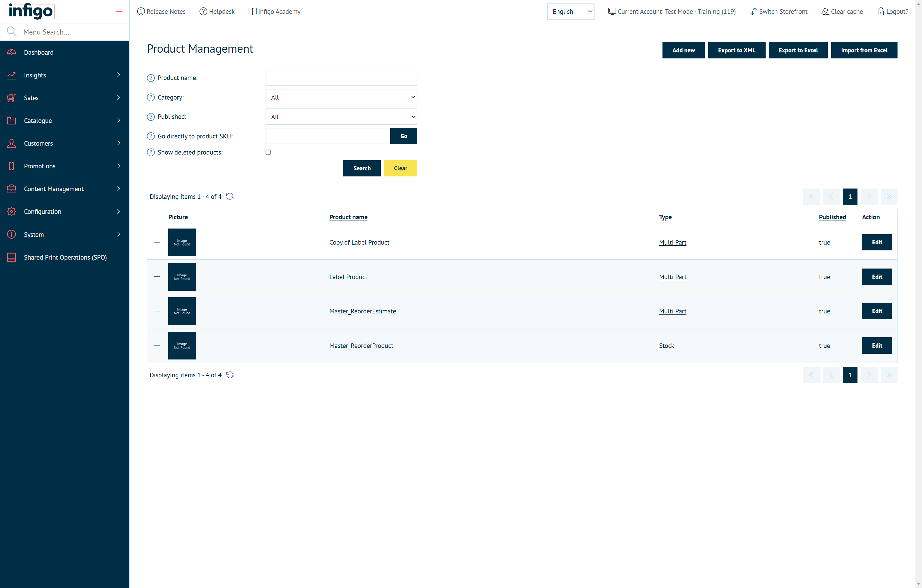The image size is (922, 588).
Task: Click the Add new button
Action: coord(683,50)
